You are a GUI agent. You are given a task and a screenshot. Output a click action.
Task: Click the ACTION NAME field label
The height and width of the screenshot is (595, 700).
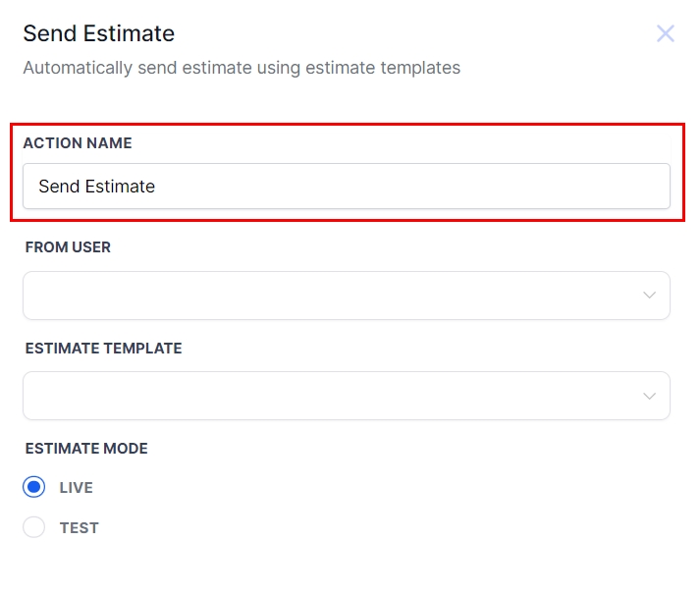point(78,143)
